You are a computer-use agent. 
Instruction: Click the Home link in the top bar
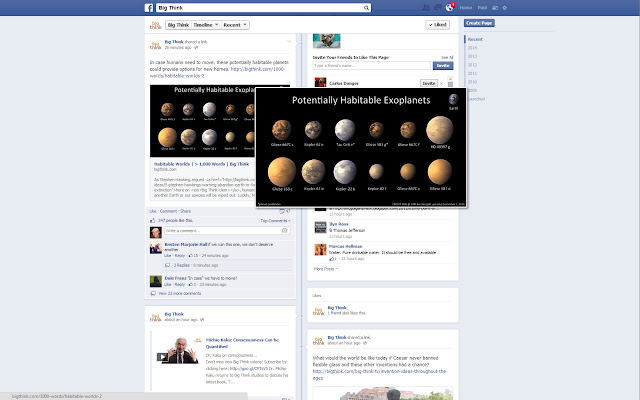click(x=466, y=8)
